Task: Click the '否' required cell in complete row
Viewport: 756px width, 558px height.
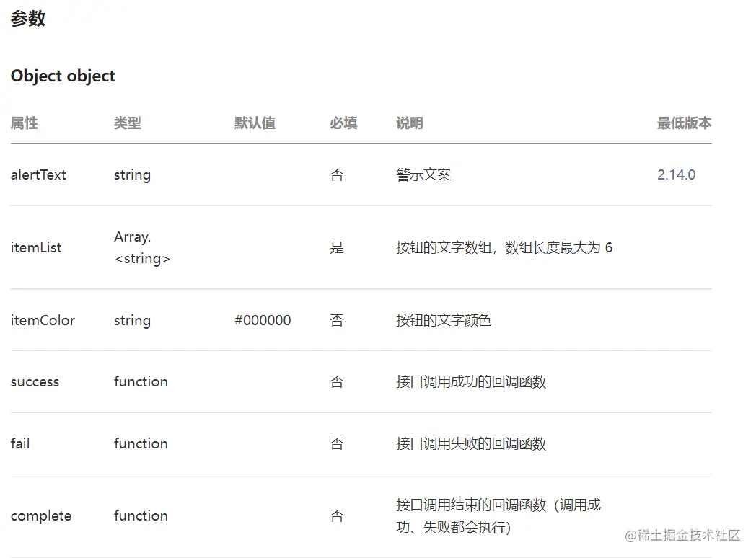Action: tap(337, 515)
